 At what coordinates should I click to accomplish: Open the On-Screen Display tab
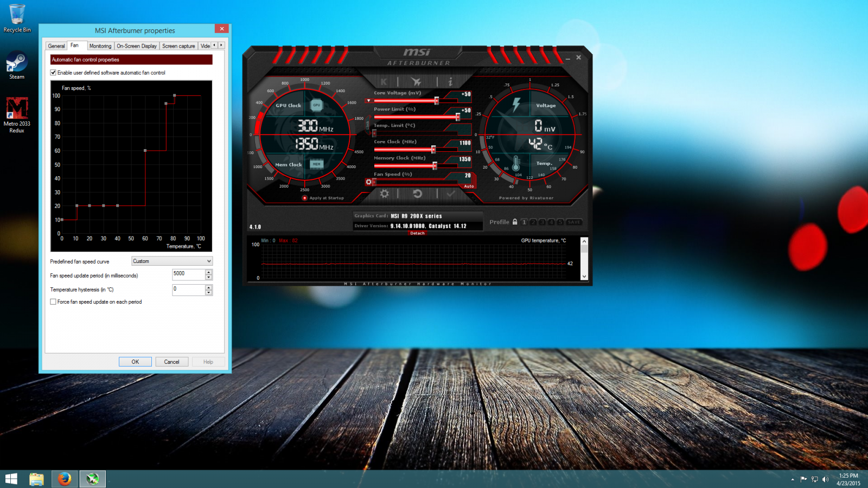[137, 46]
